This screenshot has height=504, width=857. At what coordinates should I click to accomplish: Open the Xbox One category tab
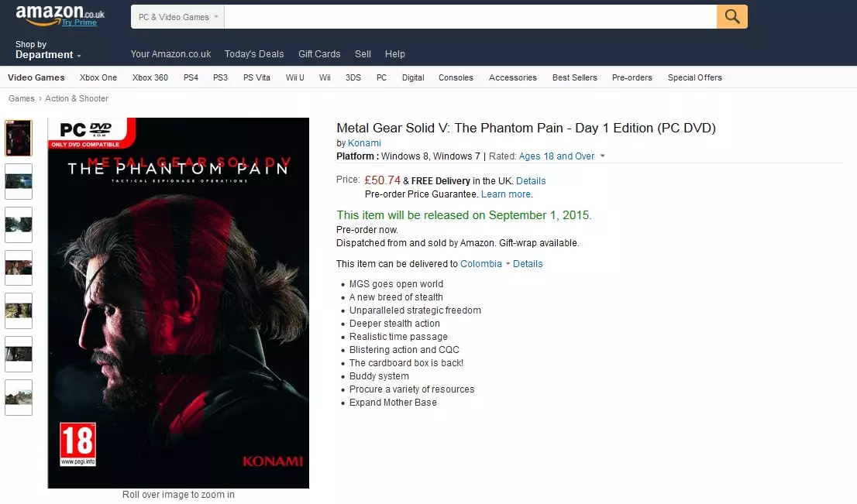pos(98,77)
